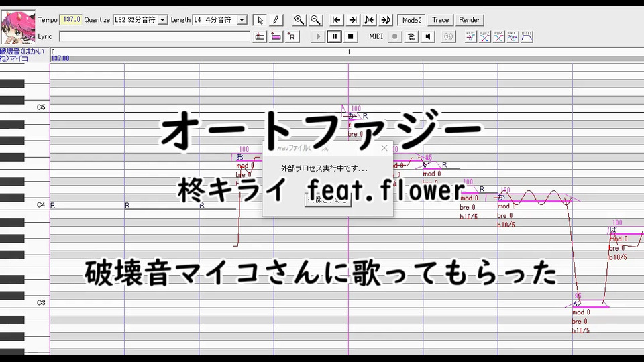Open the Length dropdown
Image resolution: width=644 pixels, height=362 pixels.
click(242, 19)
